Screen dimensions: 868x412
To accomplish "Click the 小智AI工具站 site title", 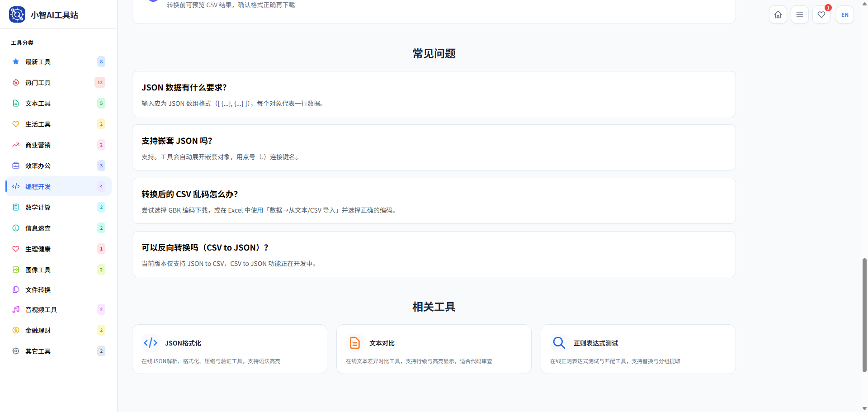I will (54, 15).
